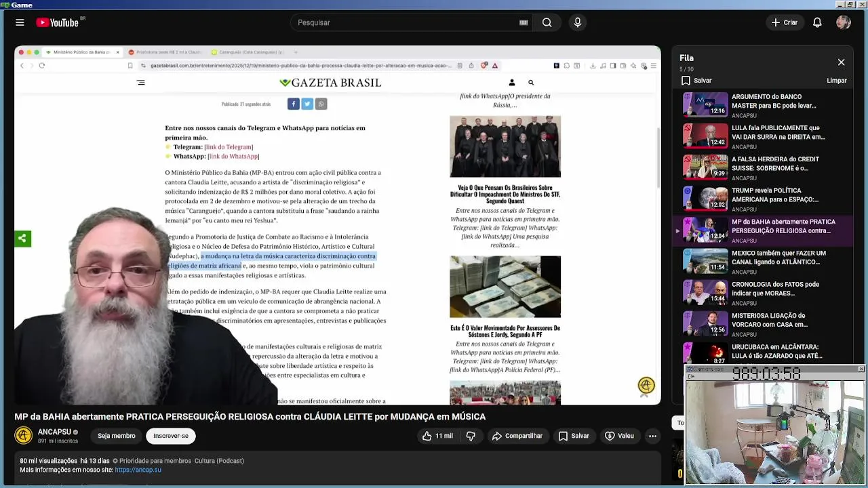
Task: Open the on-screen keyboard icon in search
Action: point(524,22)
